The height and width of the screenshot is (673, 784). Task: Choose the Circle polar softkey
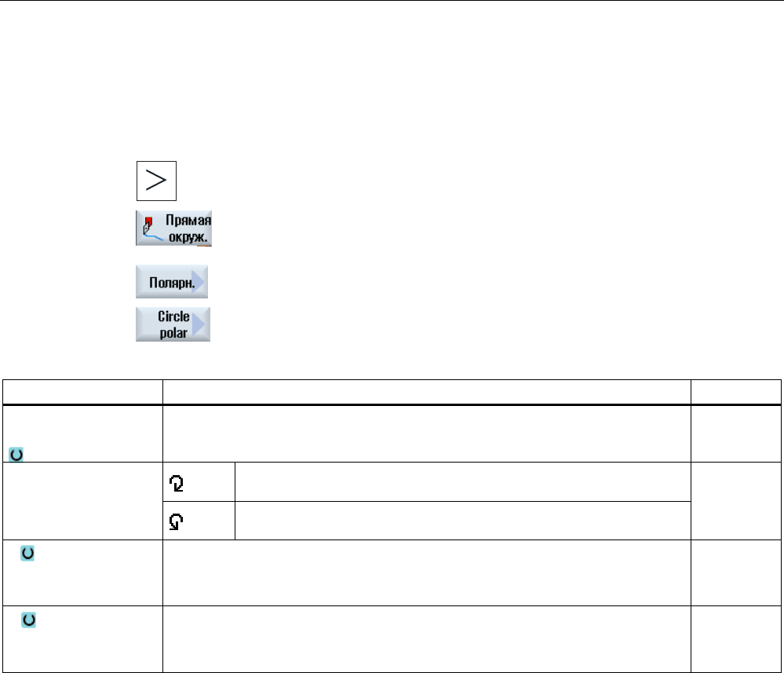[173, 324]
